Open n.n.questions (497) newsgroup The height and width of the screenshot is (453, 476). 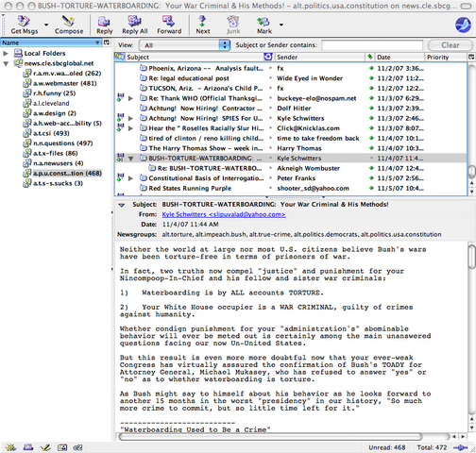tap(58, 143)
